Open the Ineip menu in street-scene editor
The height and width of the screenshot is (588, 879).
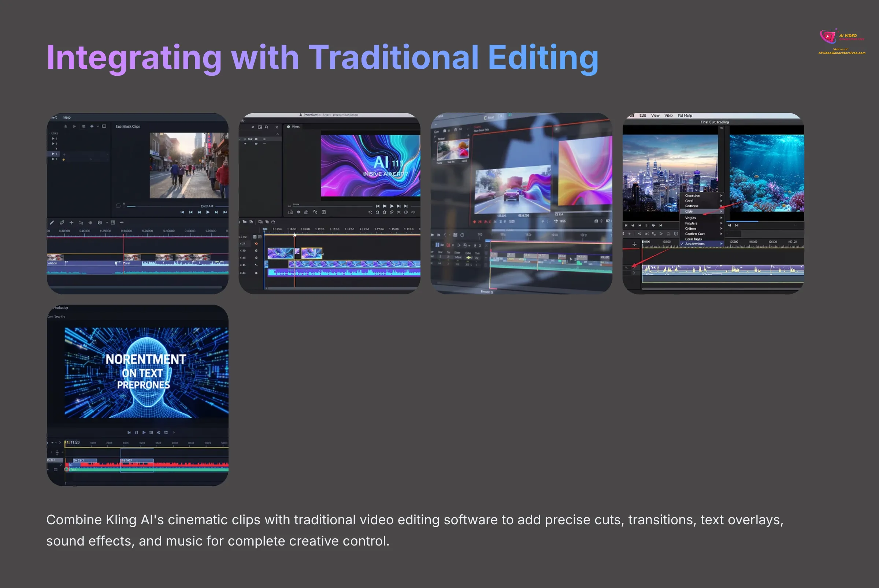click(66, 118)
